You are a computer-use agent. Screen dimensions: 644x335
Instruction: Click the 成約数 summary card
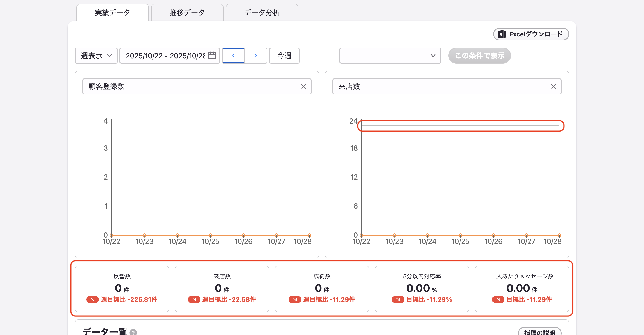pyautogui.click(x=322, y=289)
